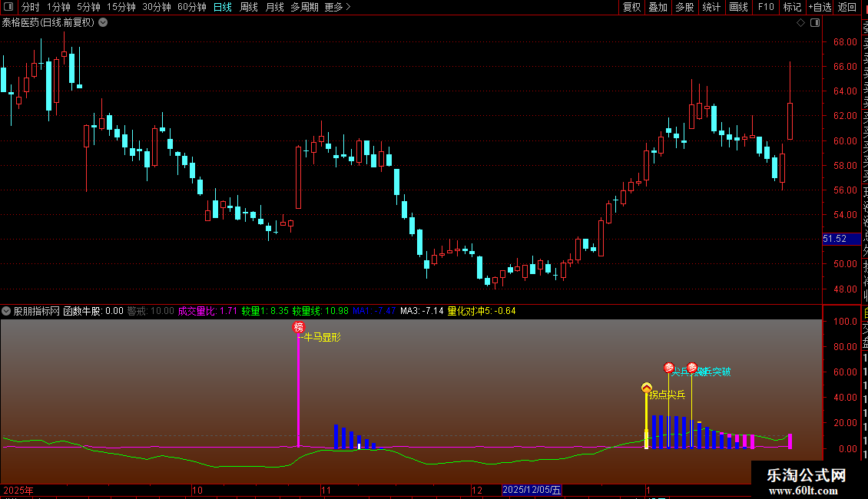Click the 51.52 current price tag
Viewport: 868px width, 499px height.
tap(841, 239)
